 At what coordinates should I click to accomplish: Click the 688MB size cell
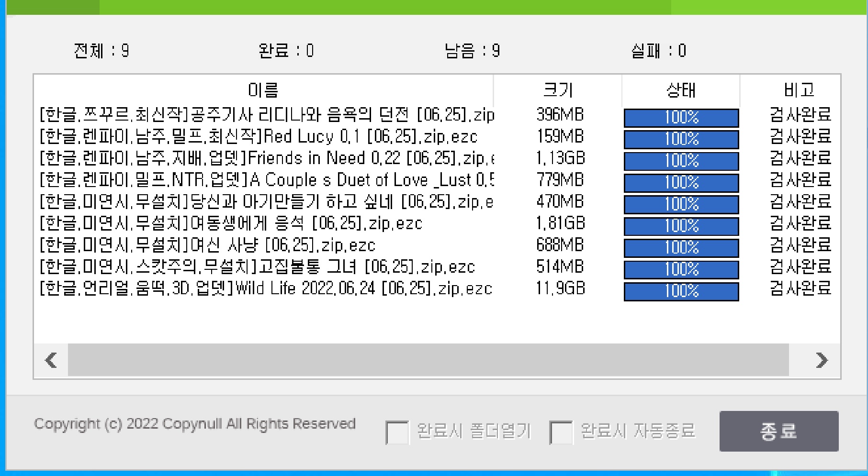click(x=560, y=245)
